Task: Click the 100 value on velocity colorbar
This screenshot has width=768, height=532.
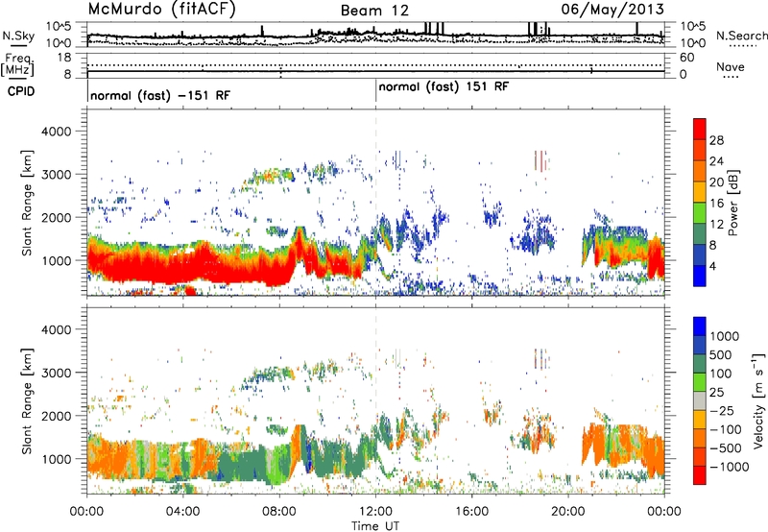Action: pos(721,374)
